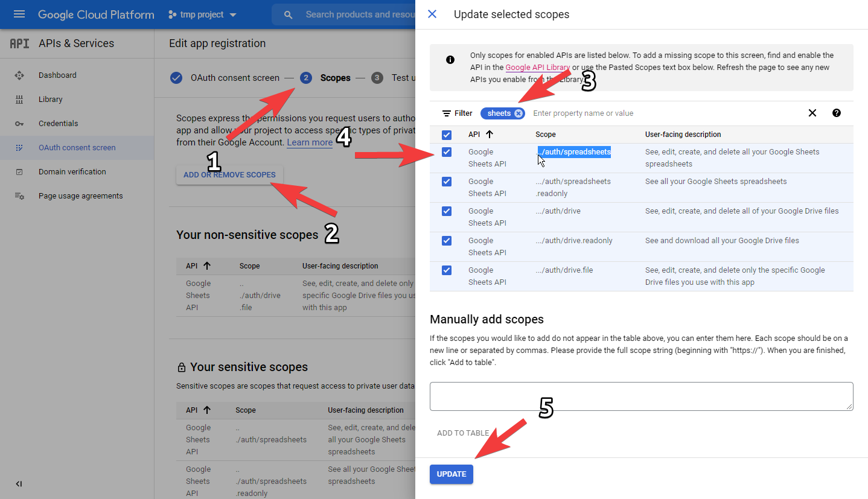Open Library in the sidebar
Viewport: 868px width, 499px height.
(51, 100)
